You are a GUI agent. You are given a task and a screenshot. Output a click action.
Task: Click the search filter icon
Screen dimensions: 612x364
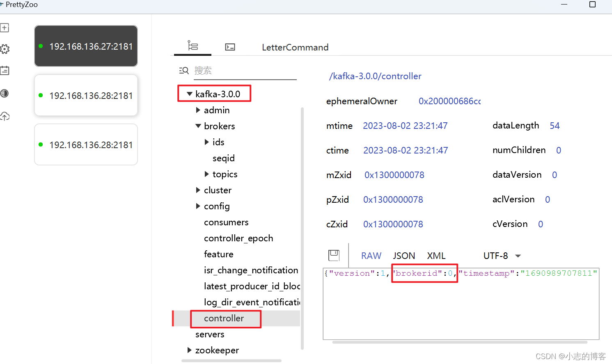pyautogui.click(x=184, y=71)
